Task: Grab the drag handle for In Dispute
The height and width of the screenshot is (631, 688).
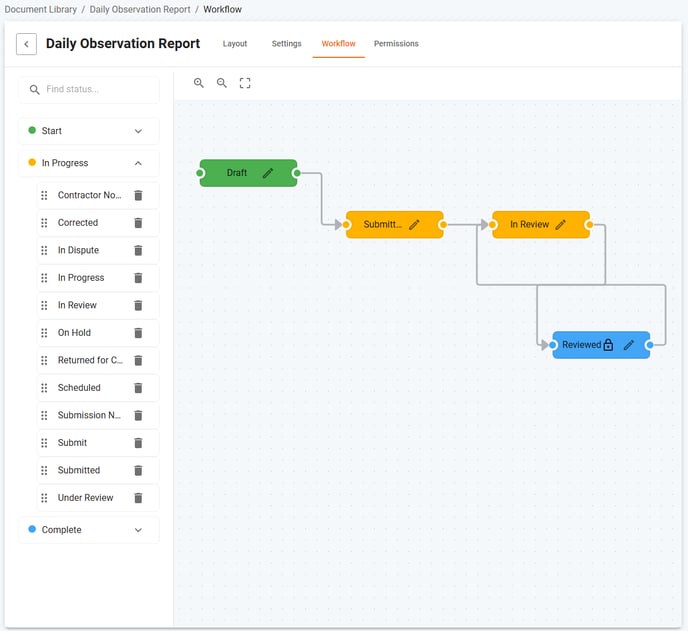Action: click(x=44, y=250)
